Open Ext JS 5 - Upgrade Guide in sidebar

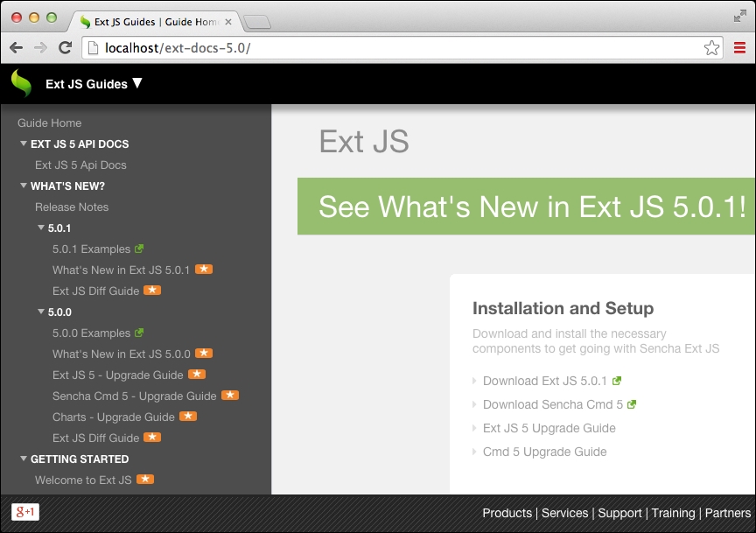[x=118, y=375]
